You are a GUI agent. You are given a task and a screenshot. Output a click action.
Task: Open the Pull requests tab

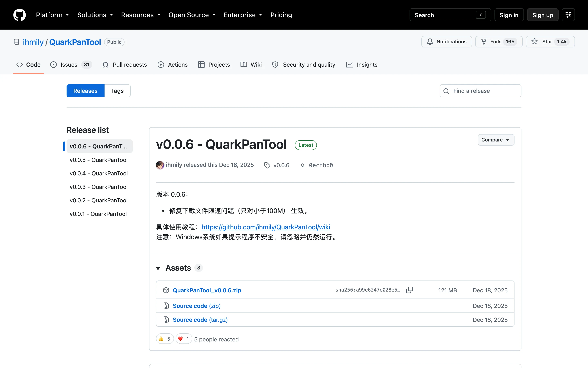click(125, 64)
